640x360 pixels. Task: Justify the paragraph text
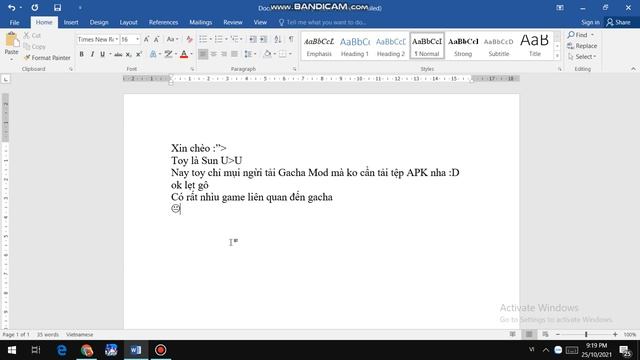234,54
